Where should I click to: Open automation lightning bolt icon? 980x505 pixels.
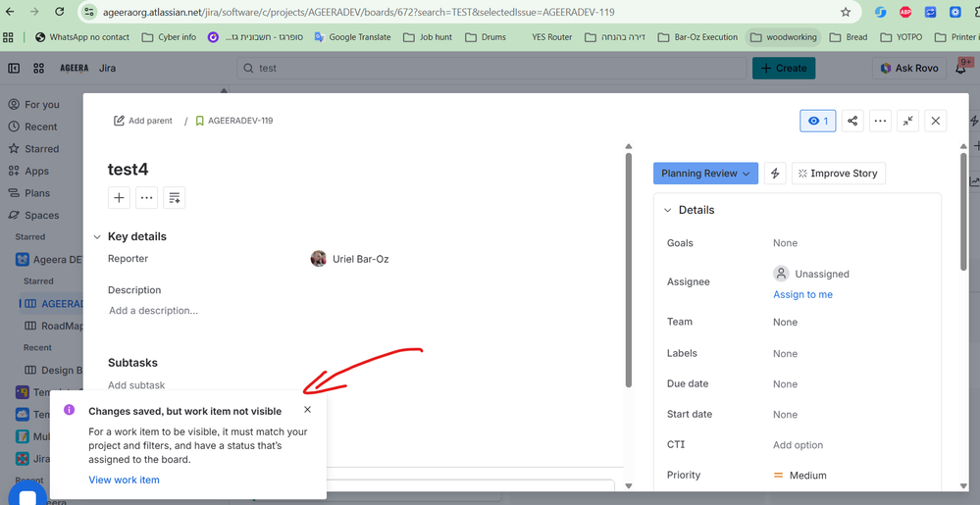(x=775, y=174)
